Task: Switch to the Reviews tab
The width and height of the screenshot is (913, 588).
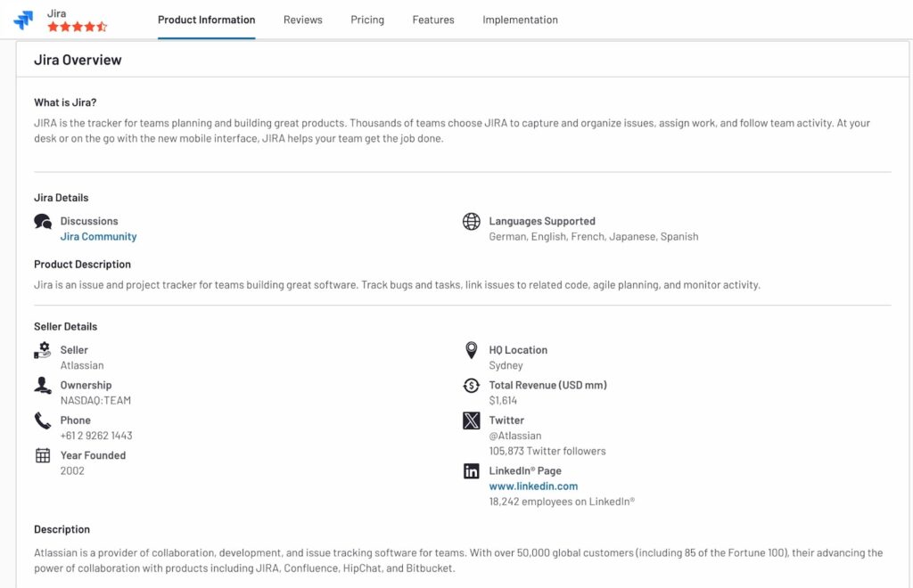Action: coord(303,20)
